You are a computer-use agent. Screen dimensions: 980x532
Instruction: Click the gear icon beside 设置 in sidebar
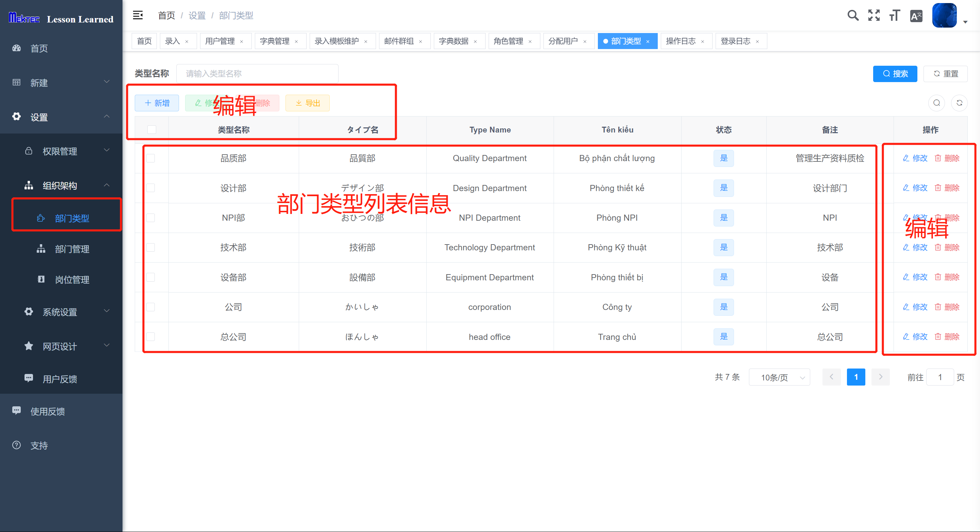pos(16,116)
